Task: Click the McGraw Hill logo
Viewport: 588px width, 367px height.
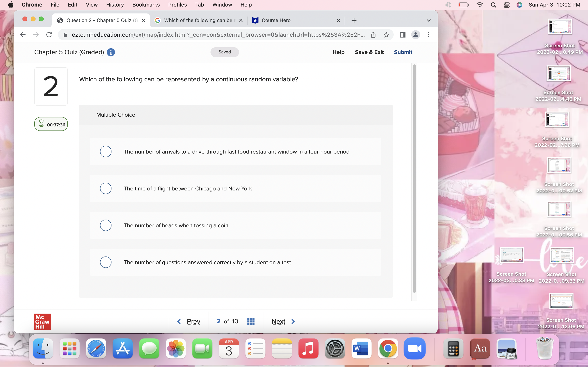Action: pyautogui.click(x=42, y=321)
